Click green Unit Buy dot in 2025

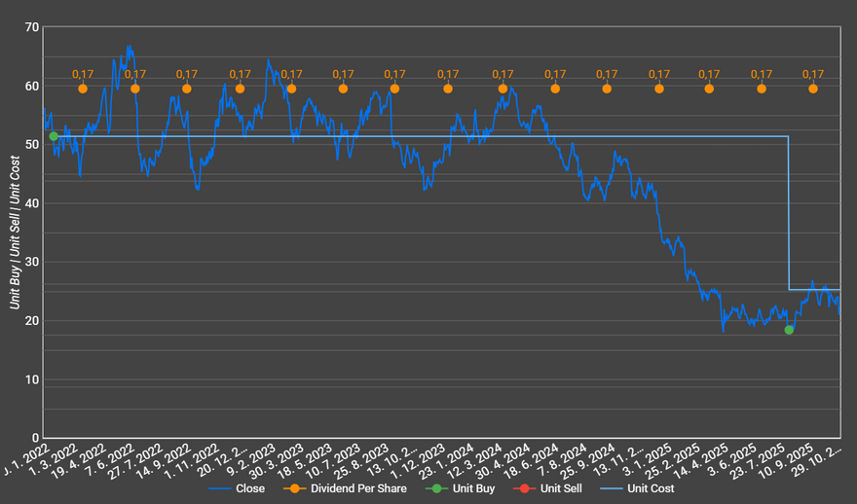click(x=789, y=330)
